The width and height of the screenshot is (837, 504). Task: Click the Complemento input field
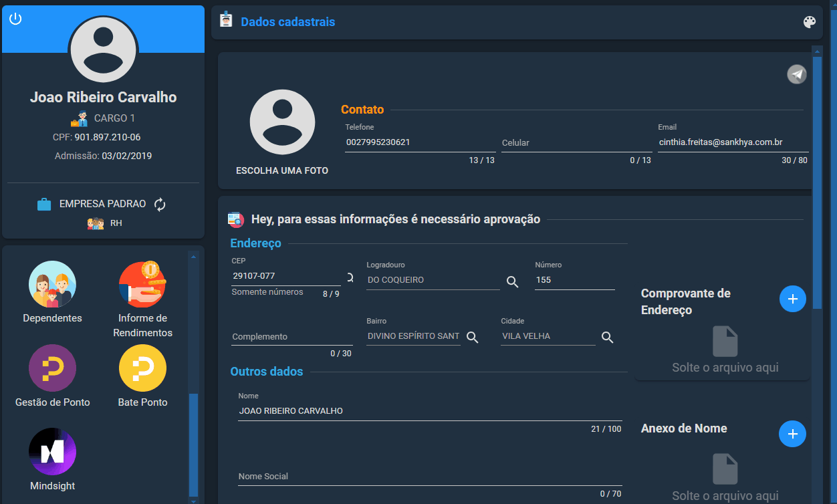(x=292, y=336)
